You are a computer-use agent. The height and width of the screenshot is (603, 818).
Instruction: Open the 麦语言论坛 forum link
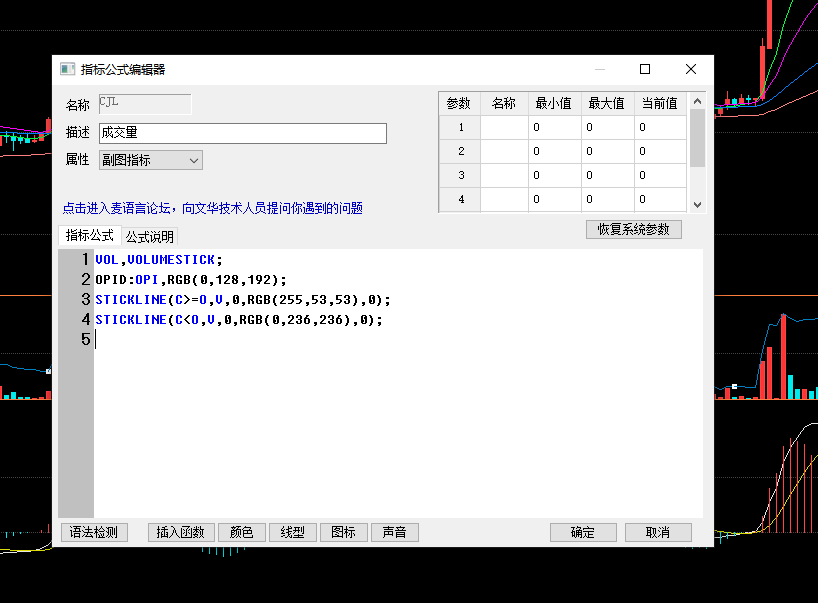click(x=212, y=208)
